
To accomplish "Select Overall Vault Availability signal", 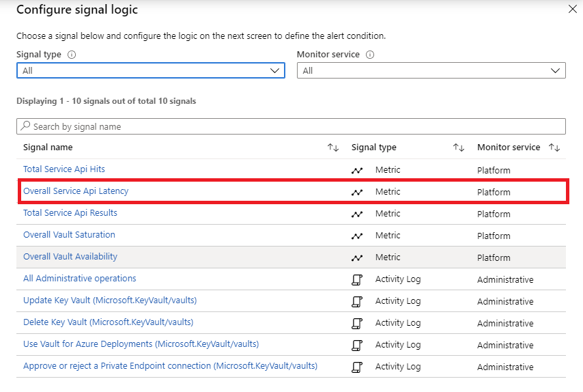I will tap(70, 257).
